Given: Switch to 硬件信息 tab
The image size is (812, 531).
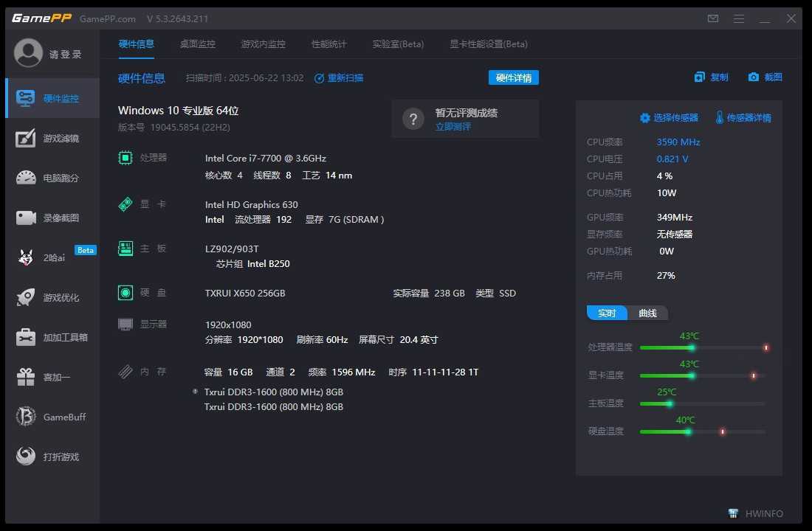Looking at the screenshot, I should point(137,44).
